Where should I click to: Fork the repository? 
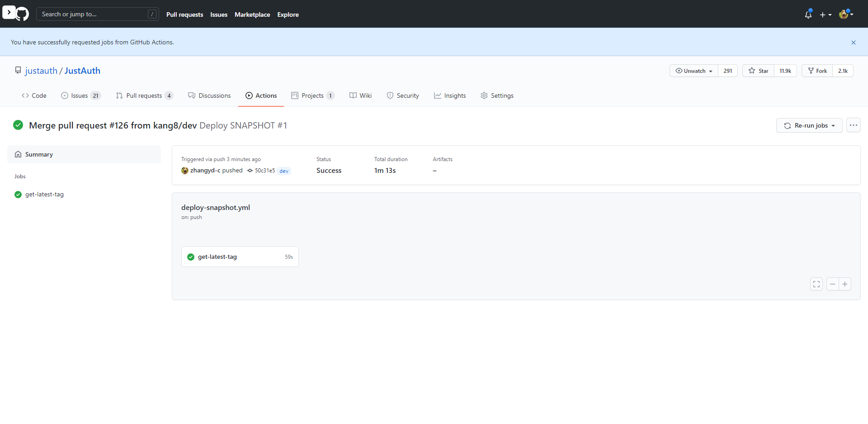[x=817, y=71]
